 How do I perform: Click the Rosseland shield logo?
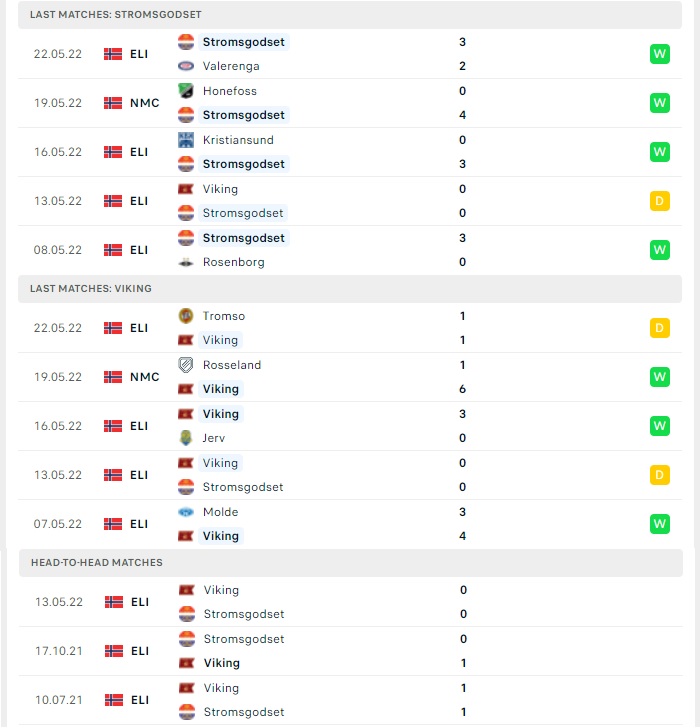tap(186, 365)
